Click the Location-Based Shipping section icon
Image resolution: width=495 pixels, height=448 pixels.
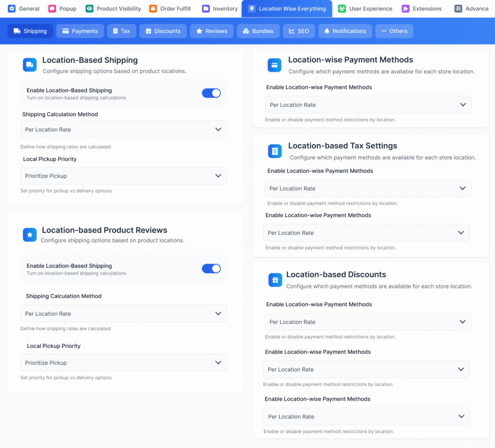click(x=29, y=64)
